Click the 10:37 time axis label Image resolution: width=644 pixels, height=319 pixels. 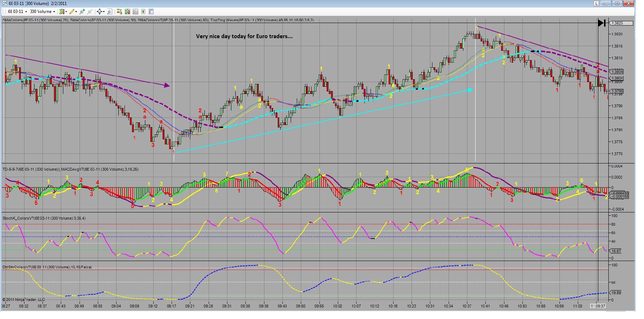467,306
